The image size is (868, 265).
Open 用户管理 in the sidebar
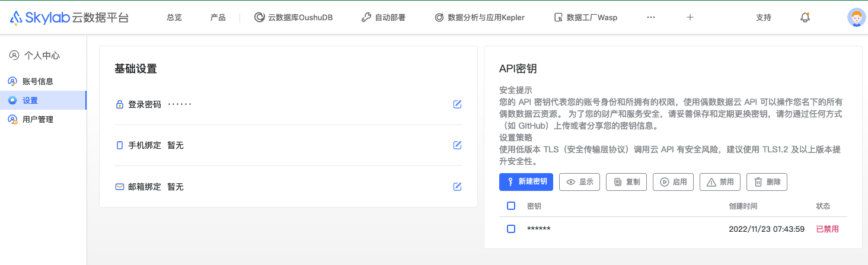(38, 119)
